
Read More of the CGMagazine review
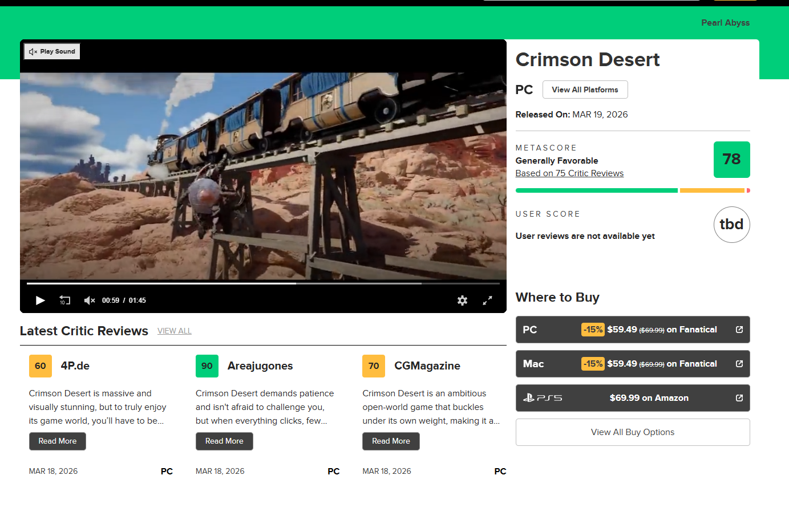pos(391,441)
